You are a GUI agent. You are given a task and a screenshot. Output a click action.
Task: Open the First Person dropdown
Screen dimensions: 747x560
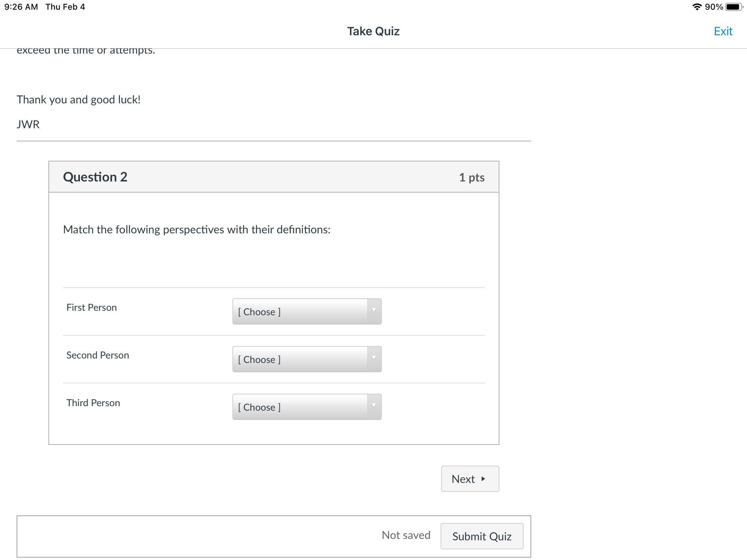click(299, 311)
